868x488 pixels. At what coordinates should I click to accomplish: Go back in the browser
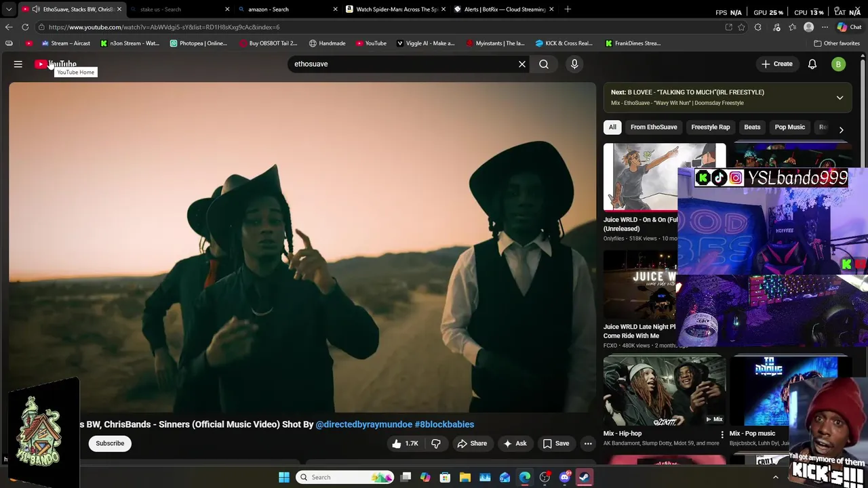9,27
